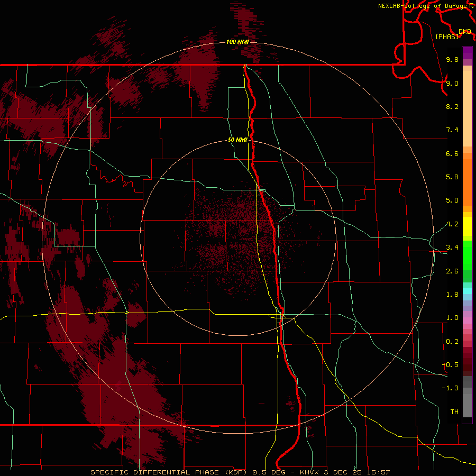This screenshot has height=476, width=476.
Task: Select the NEXLAB-College of DuPage credit text
Action: click(x=423, y=6)
